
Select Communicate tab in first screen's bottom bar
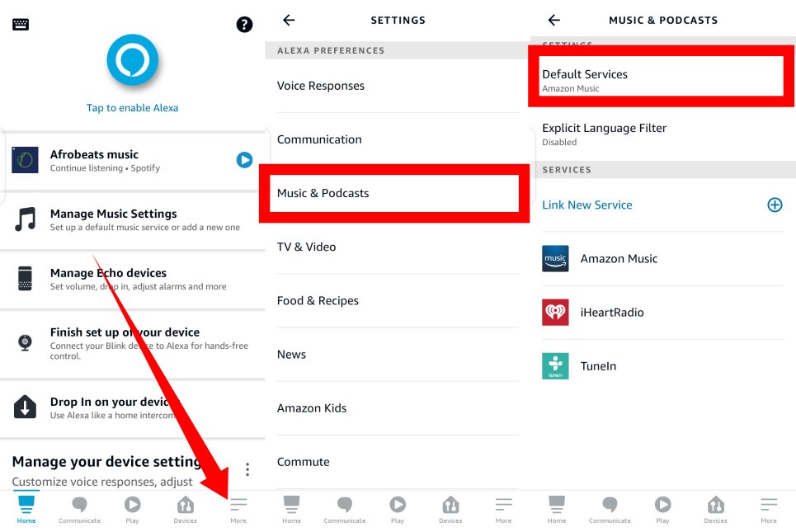79,510
